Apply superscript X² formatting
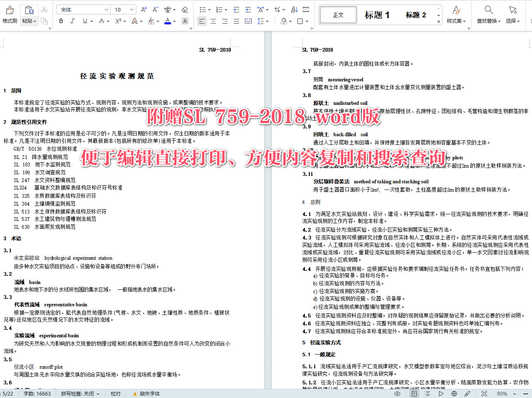532x398 pixels. 119,21
